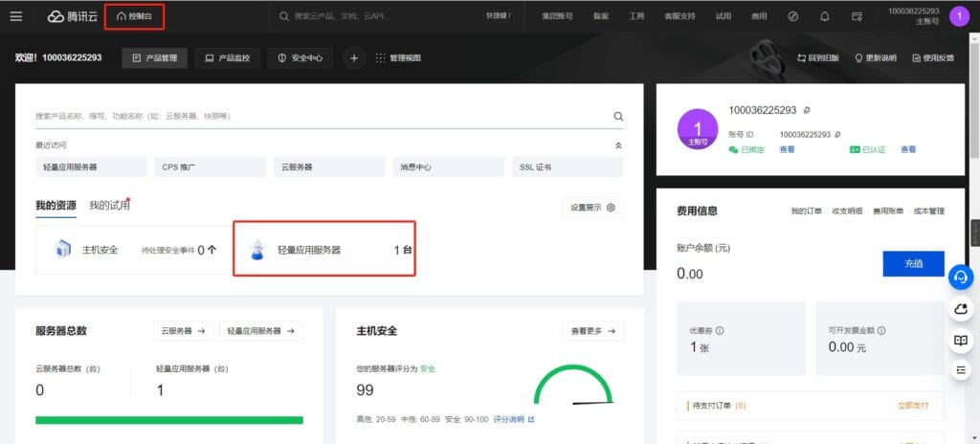Click 设置展示 settings button
Image resolution: width=980 pixels, height=444 pixels.
click(592, 208)
